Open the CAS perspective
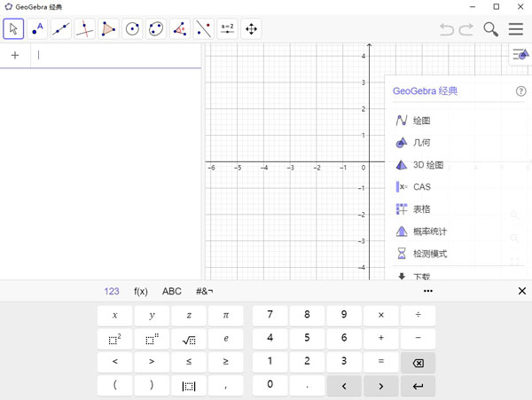This screenshot has width=532, height=400. pos(421,187)
